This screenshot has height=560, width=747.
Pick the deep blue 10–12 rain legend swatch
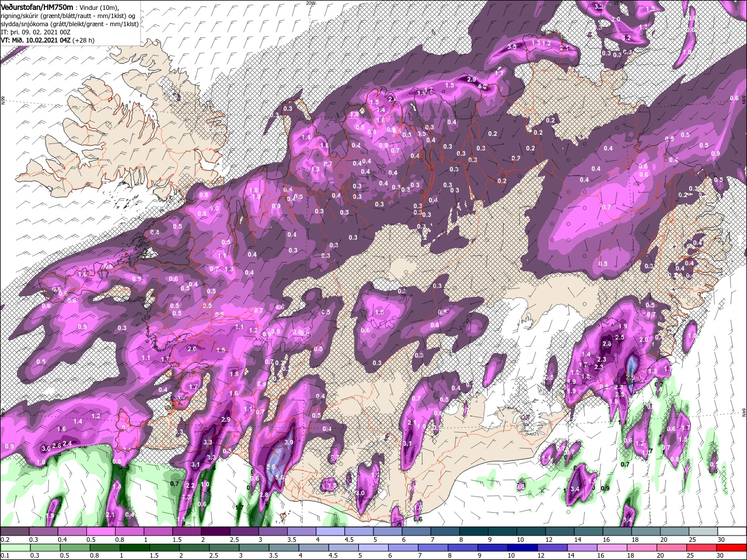522,547
